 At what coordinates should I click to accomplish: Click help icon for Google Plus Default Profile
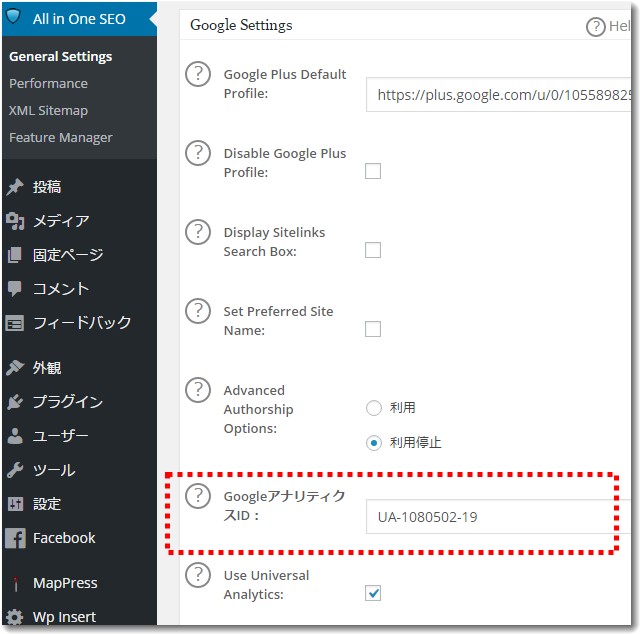[198, 74]
